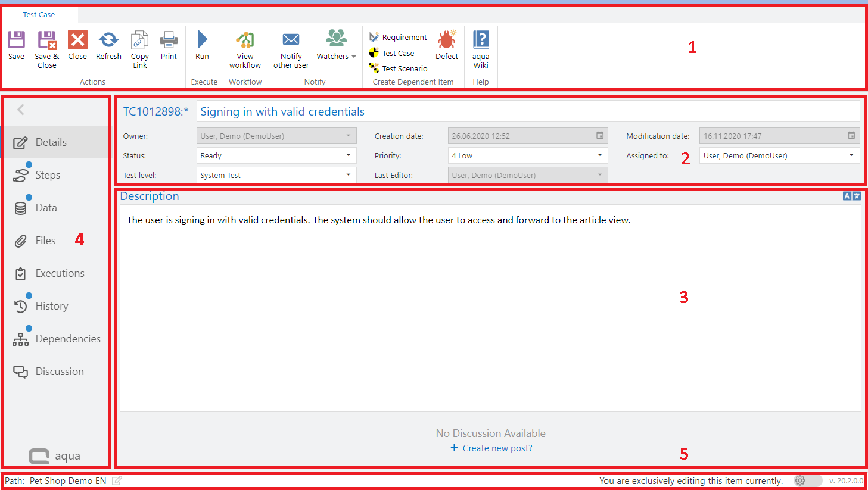Create a dependent Defect
The height and width of the screenshot is (490, 868).
[x=446, y=40]
